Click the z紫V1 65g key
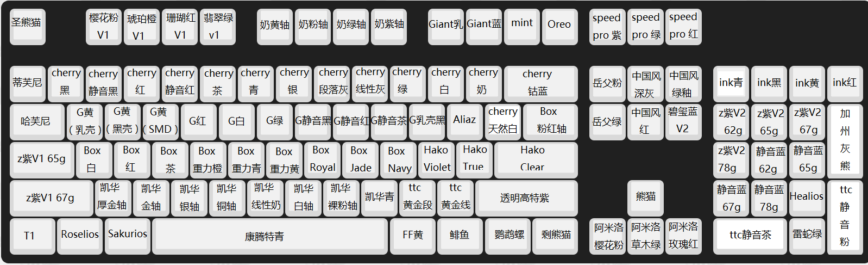868x265 pixels. tap(42, 159)
